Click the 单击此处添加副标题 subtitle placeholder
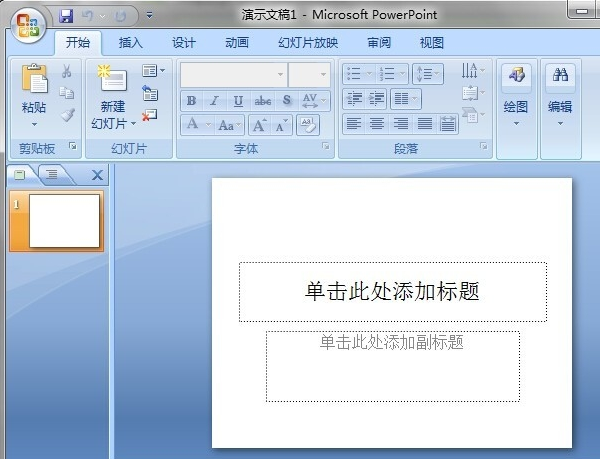 [x=393, y=366]
